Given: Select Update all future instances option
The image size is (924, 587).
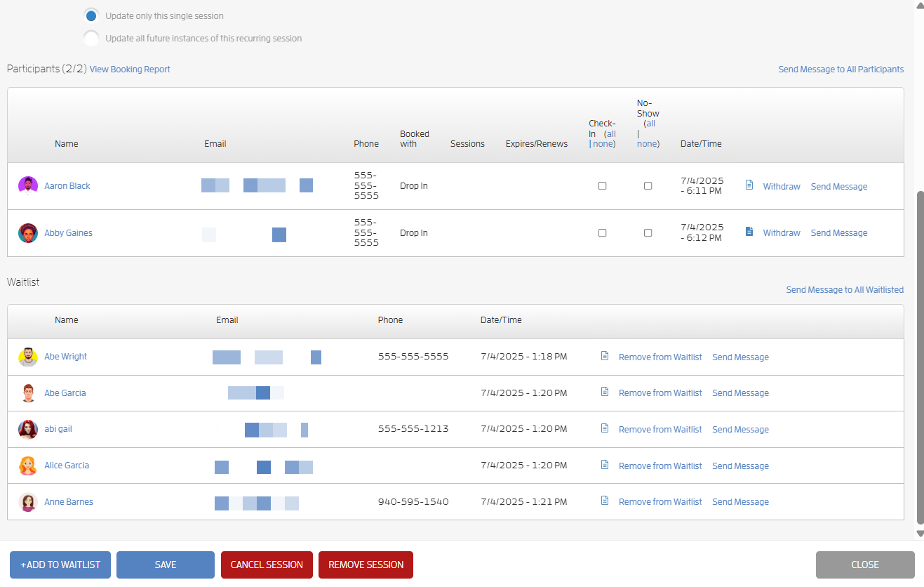Looking at the screenshot, I should tap(91, 39).
